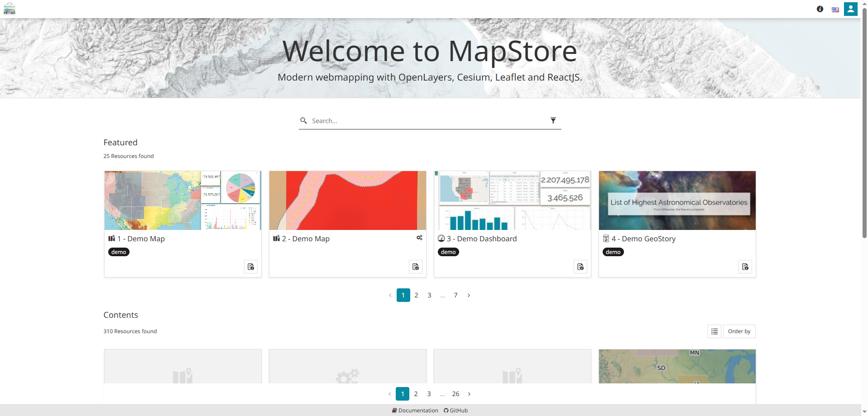The image size is (868, 416).
Task: Click context icon on 2 - Demo Map card
Action: [x=419, y=238]
